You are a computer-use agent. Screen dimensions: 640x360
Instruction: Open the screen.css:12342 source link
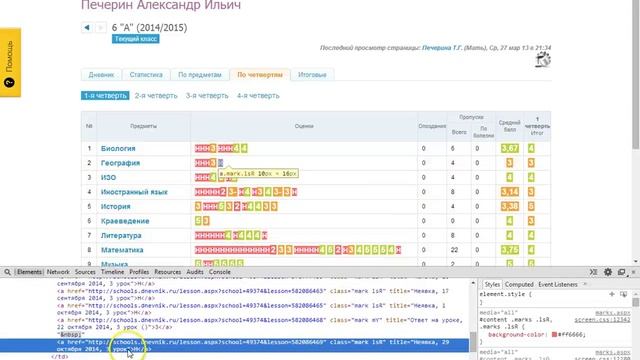602,320
